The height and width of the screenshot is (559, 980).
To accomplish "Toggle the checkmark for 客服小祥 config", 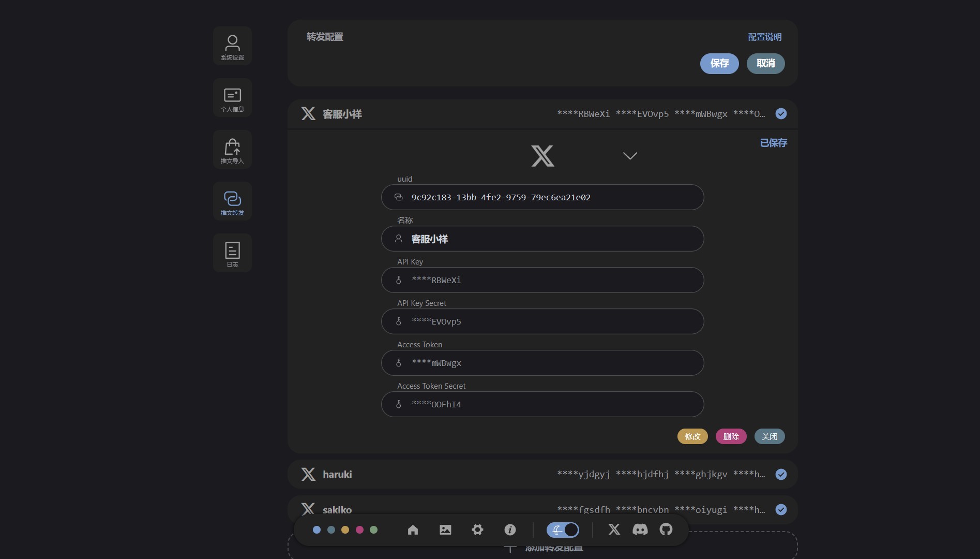I will tap(781, 114).
